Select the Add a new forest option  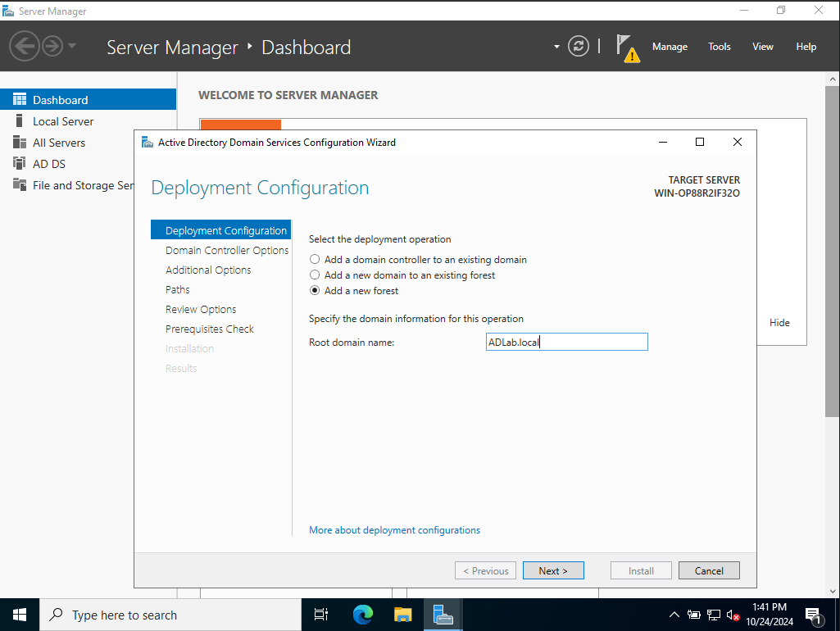click(315, 290)
